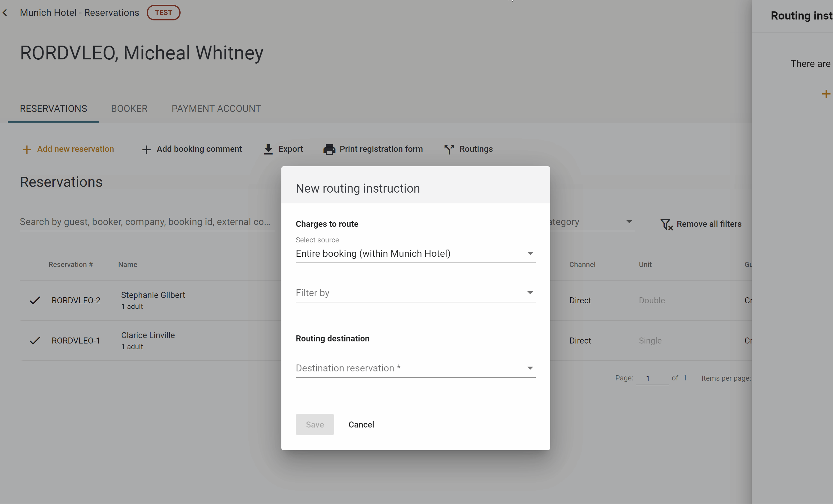
Task: Click Remove all filters text
Action: coord(709,224)
